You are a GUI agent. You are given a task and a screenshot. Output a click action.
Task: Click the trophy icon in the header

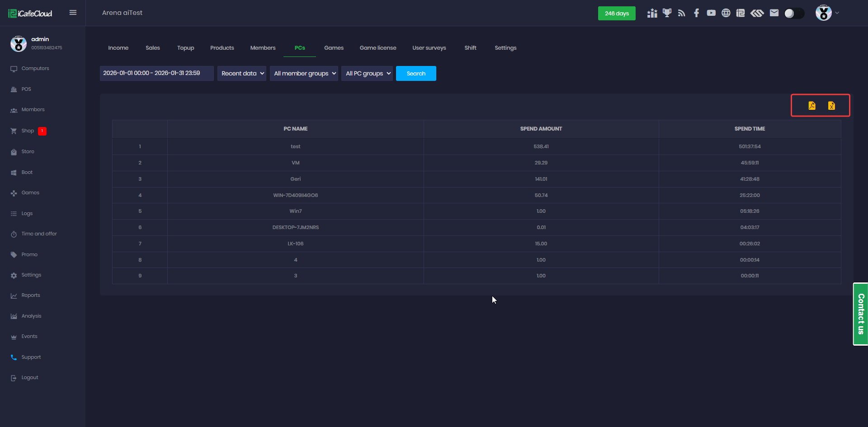point(667,13)
